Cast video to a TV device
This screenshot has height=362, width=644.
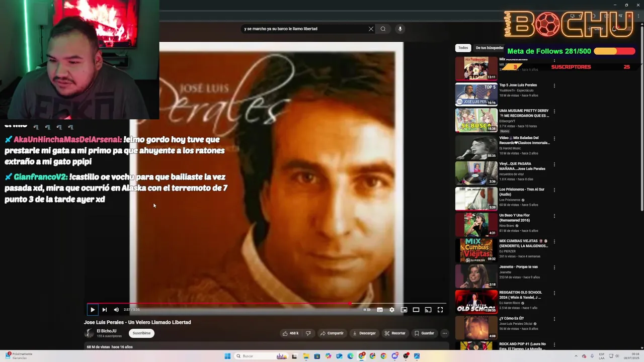click(x=428, y=310)
